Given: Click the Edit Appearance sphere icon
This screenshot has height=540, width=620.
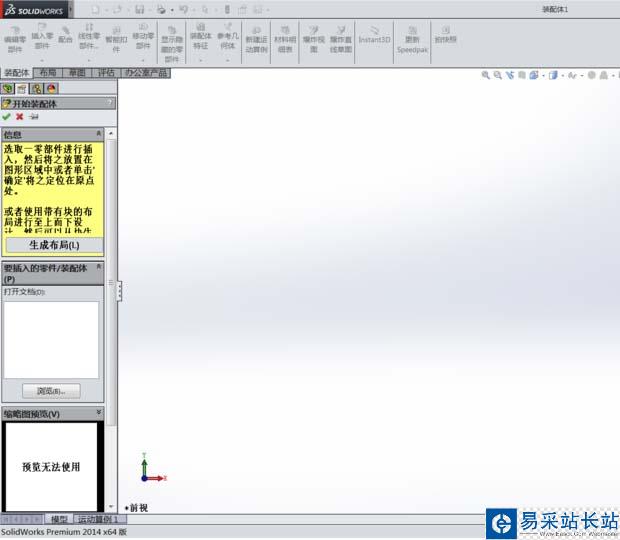Looking at the screenshot, I should (592, 75).
